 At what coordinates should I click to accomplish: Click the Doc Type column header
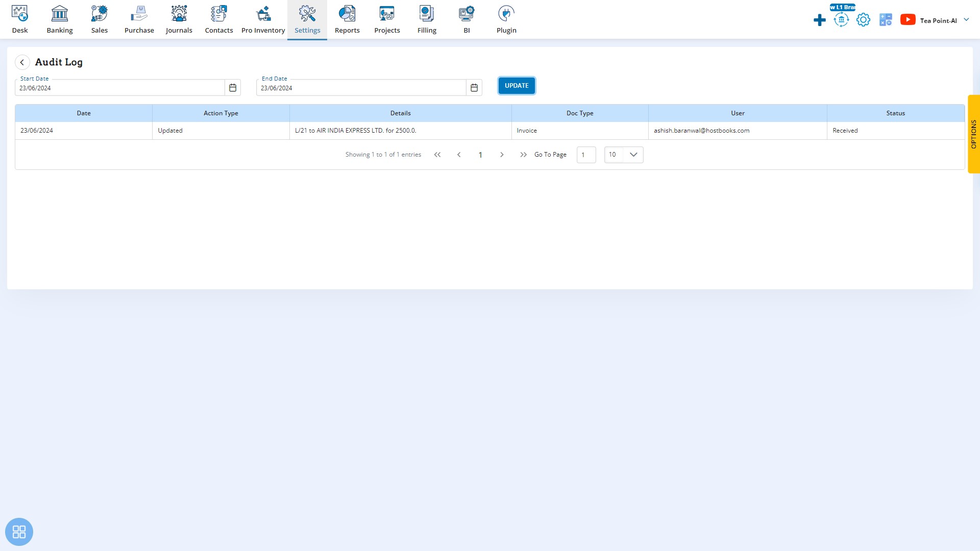point(580,113)
